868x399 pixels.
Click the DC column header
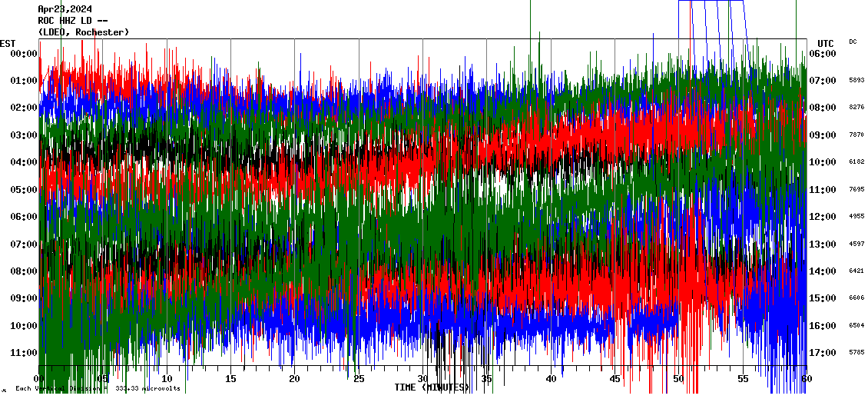853,42
